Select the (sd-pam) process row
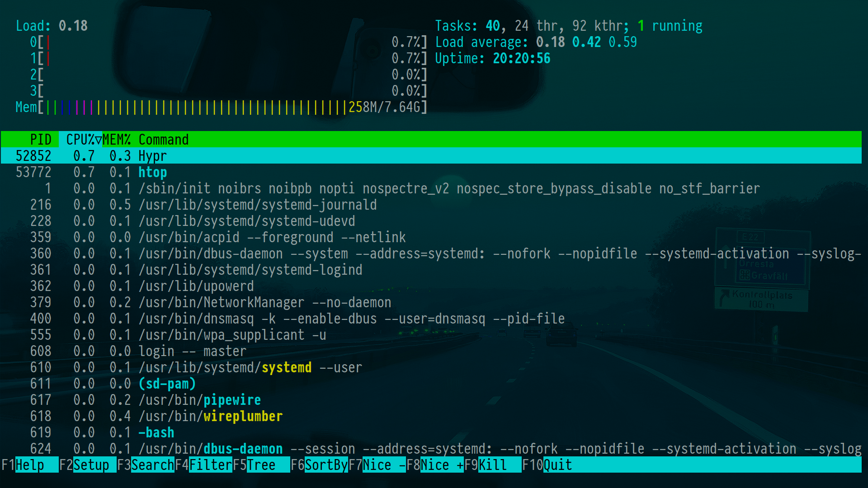 point(431,383)
